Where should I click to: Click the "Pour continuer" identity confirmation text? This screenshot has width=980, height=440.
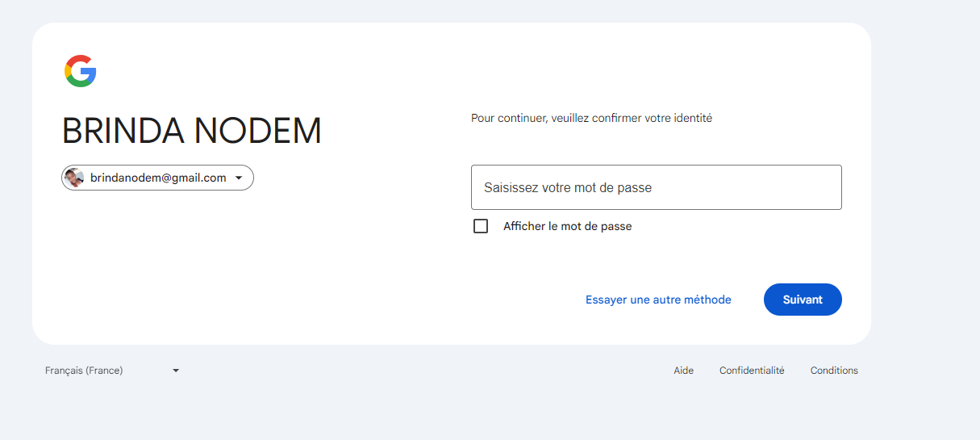pyautogui.click(x=591, y=118)
